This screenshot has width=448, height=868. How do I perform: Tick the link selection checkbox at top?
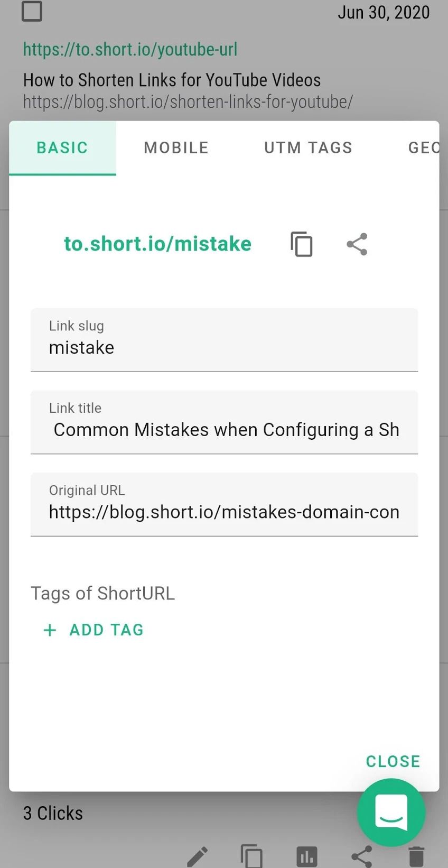(x=32, y=11)
